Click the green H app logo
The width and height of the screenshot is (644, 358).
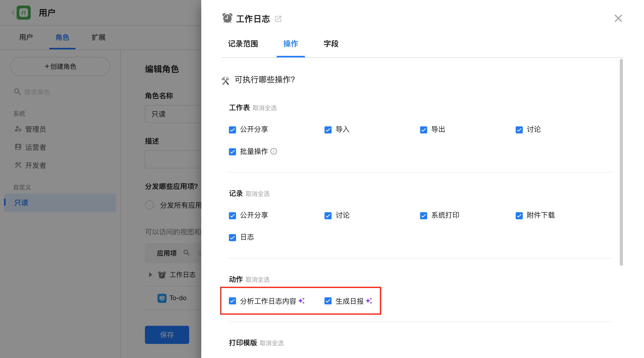point(24,13)
